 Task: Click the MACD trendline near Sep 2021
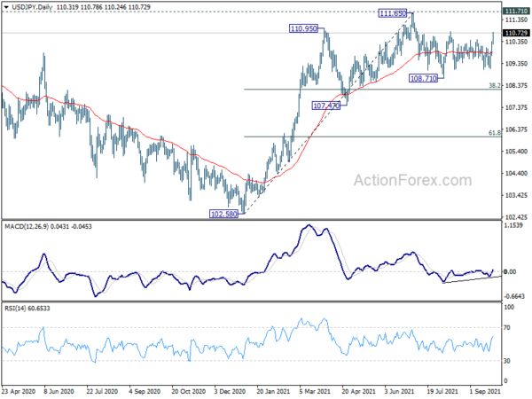pyautogui.click(x=473, y=279)
